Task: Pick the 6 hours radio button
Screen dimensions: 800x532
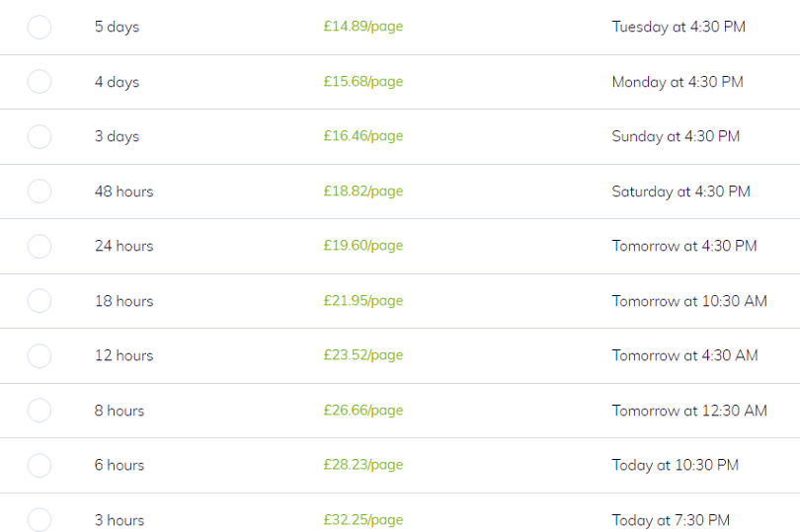Action: (40, 466)
